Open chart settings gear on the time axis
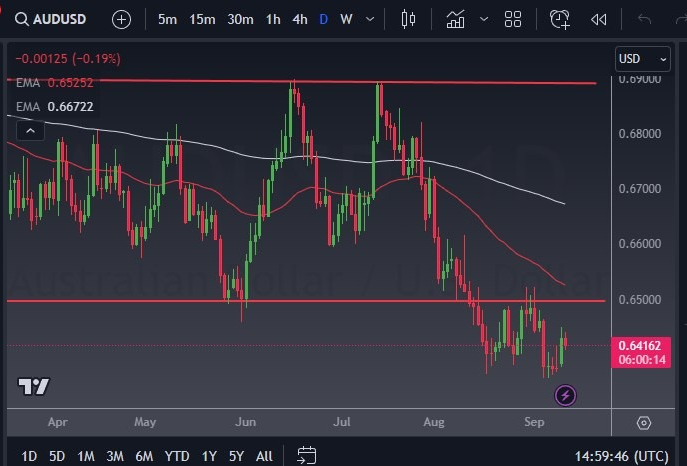The width and height of the screenshot is (687, 466). (x=644, y=423)
